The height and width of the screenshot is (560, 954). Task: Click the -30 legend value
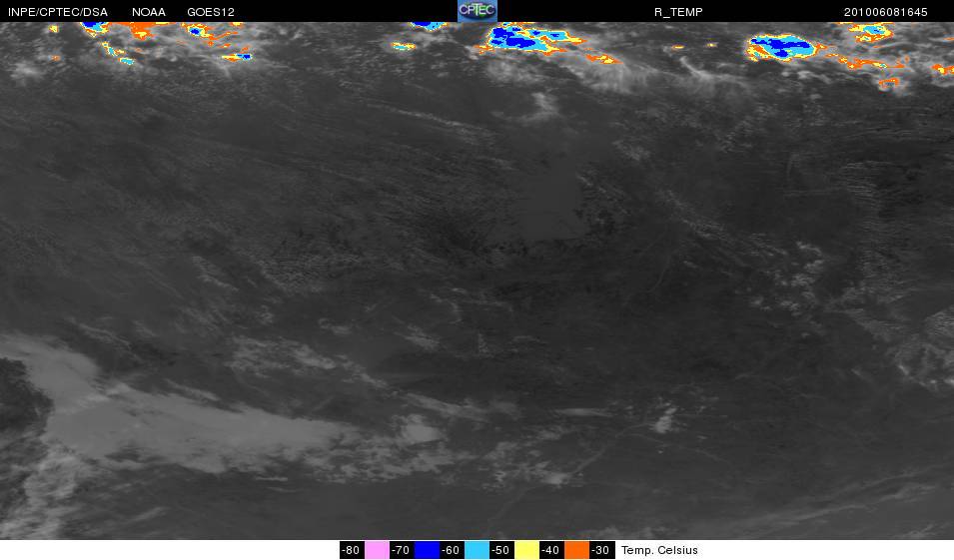click(601, 550)
